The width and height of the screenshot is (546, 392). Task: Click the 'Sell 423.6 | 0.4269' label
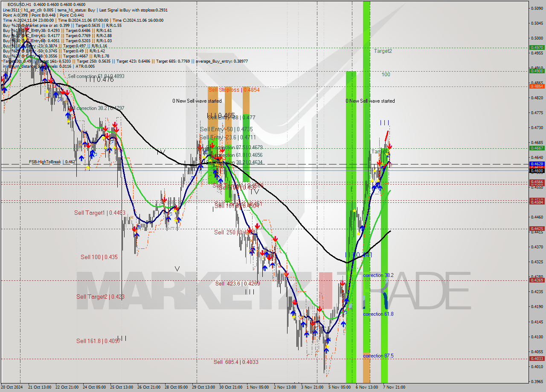pos(238,283)
